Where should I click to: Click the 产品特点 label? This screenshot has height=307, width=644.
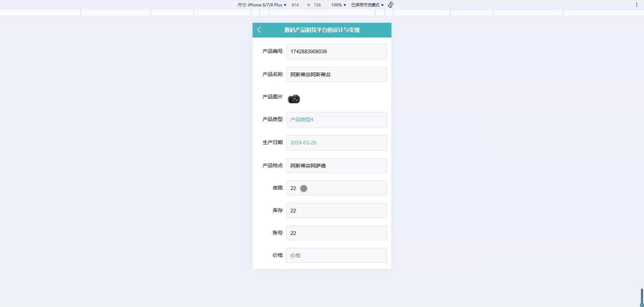click(272, 166)
